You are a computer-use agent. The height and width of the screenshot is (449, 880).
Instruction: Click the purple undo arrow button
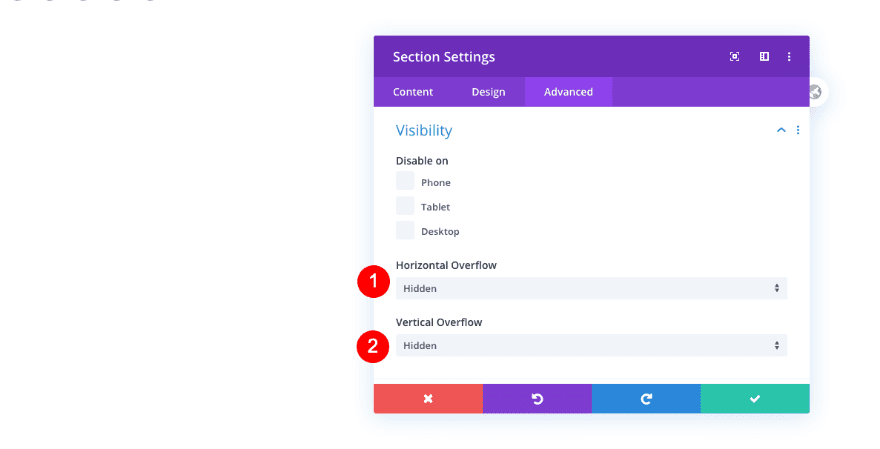pyautogui.click(x=537, y=398)
